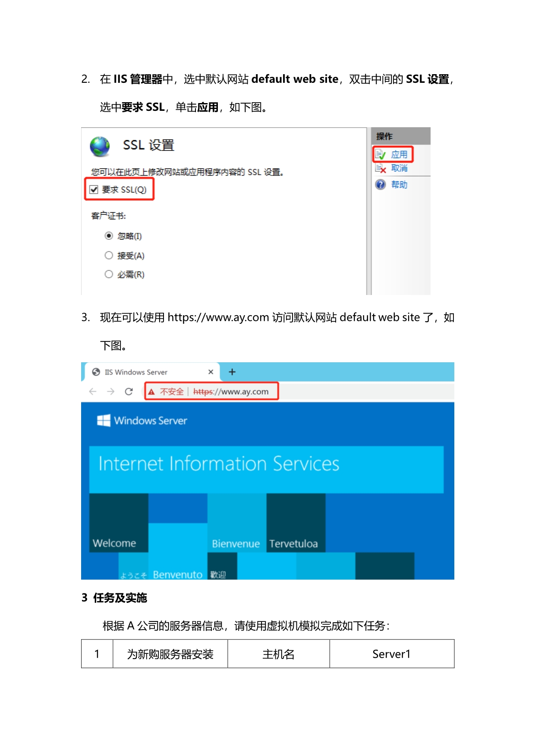Click the not-secure warning triangle icon
This screenshot has height=756, width=535.
151,392
